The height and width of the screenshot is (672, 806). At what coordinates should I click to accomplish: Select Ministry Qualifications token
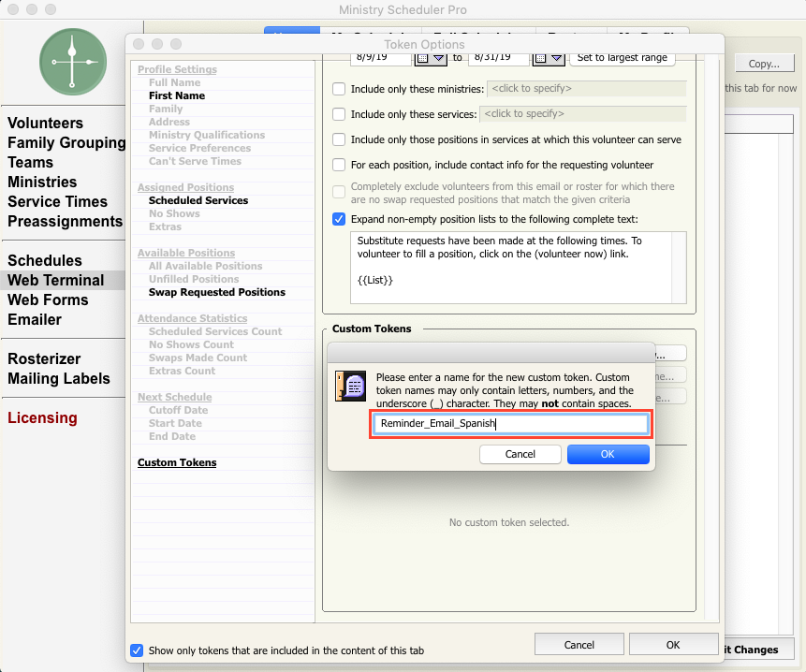click(x=207, y=135)
